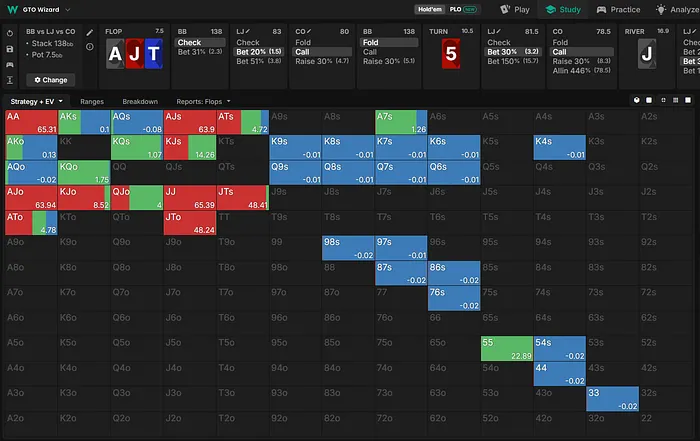Click the blue Ten flop card
The height and width of the screenshot is (441, 700).
pyautogui.click(x=154, y=54)
